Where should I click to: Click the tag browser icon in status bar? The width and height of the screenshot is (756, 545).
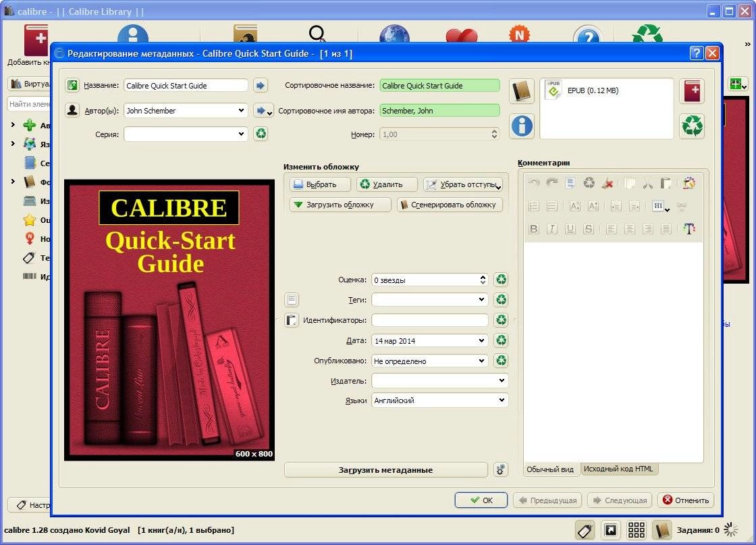pos(585,530)
